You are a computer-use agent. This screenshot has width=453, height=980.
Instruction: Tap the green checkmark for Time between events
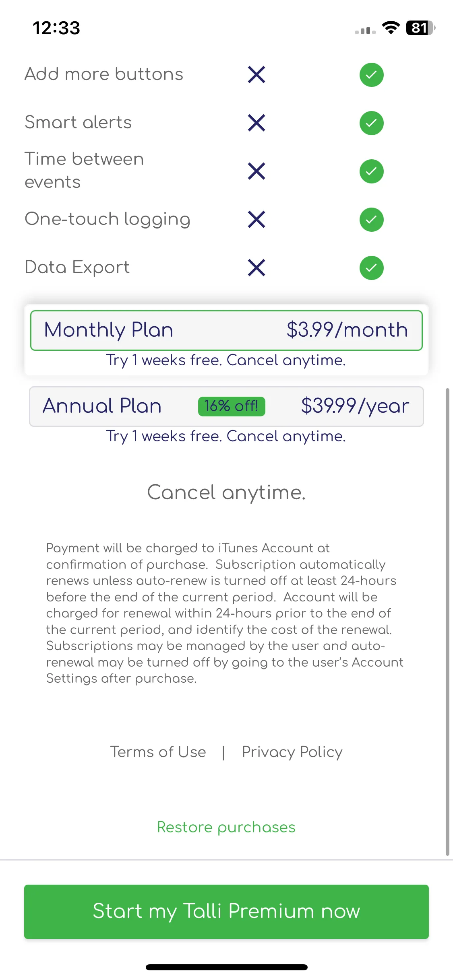point(371,171)
